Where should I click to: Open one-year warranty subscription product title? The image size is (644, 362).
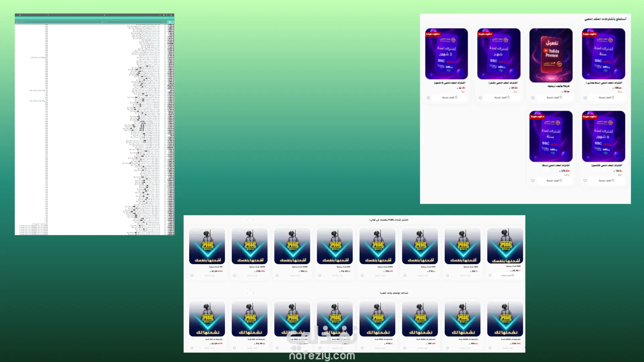coord(604,83)
